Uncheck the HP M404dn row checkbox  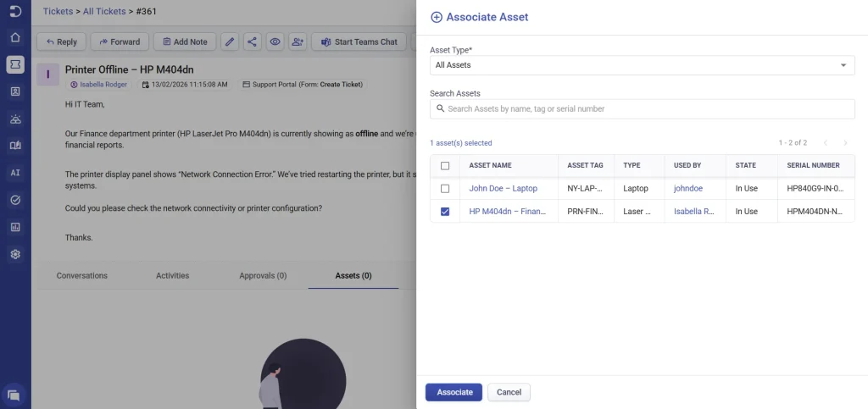[x=445, y=212]
